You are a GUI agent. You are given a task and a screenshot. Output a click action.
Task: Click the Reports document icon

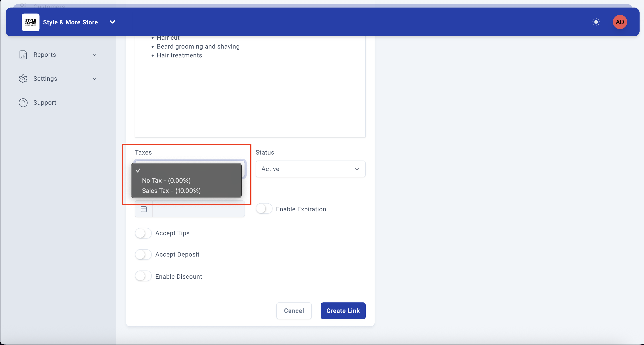[23, 55]
